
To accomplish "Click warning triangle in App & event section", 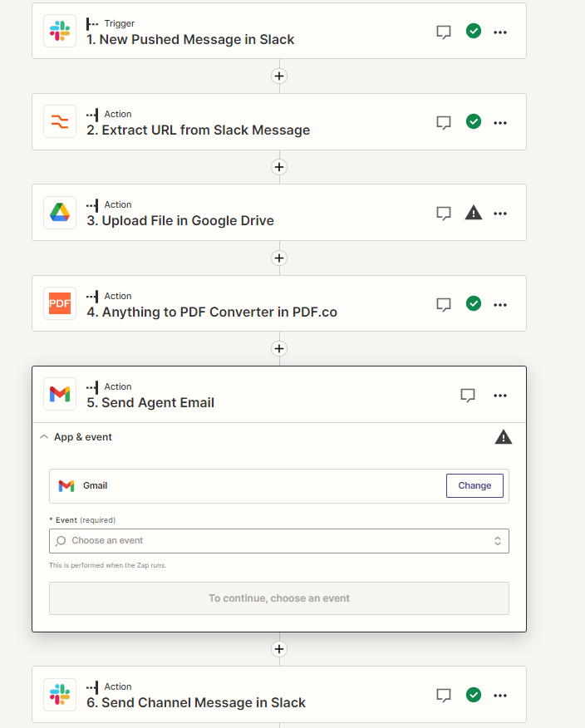I will pyautogui.click(x=504, y=437).
